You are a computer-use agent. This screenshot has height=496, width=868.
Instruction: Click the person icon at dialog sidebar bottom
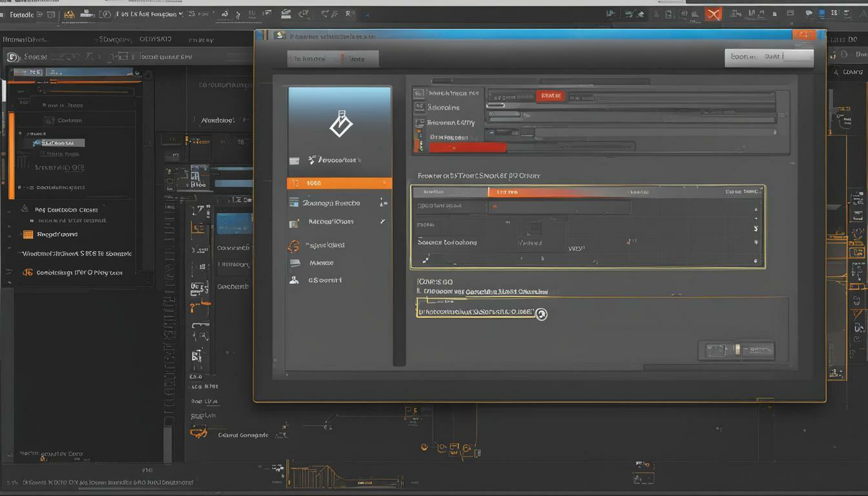[x=294, y=280]
